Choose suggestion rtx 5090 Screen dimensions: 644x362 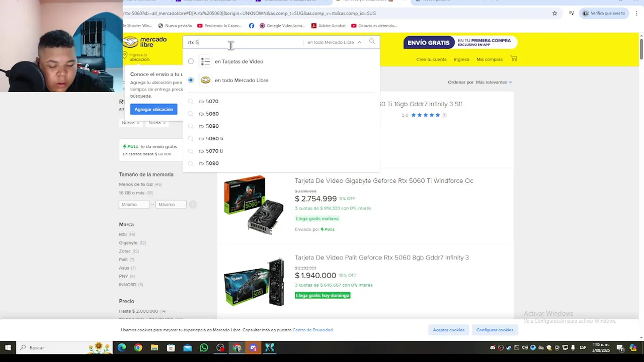coord(208,163)
